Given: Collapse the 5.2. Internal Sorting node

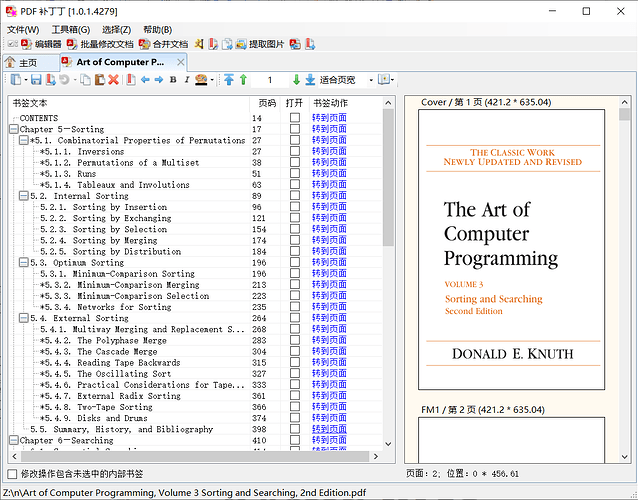Looking at the screenshot, I should pos(24,196).
